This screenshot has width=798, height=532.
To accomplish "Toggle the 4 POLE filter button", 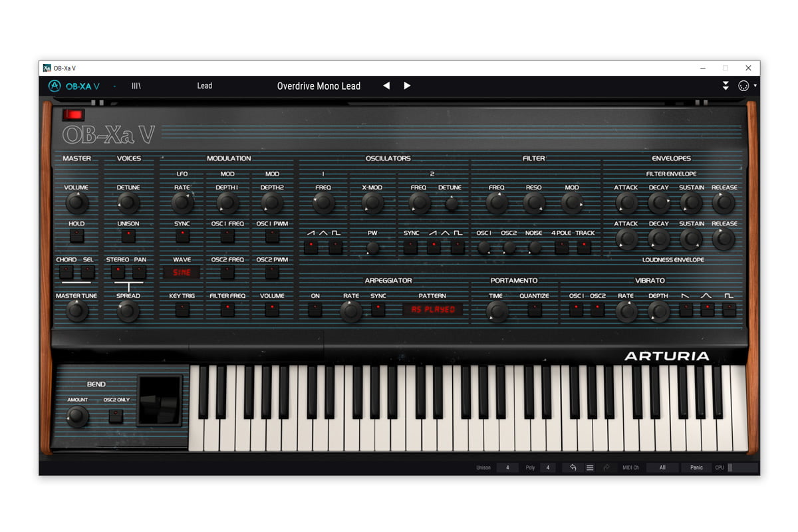I will [562, 247].
